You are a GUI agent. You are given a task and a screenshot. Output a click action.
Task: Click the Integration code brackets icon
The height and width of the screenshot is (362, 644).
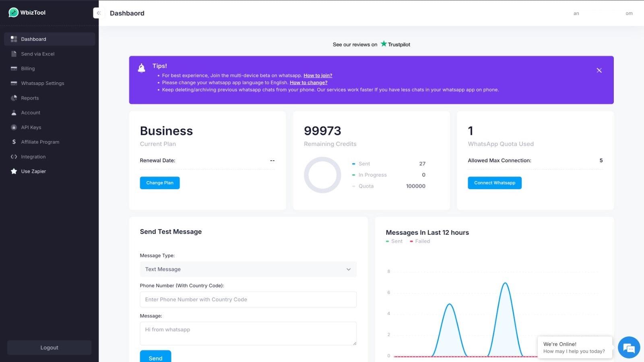coord(13,156)
